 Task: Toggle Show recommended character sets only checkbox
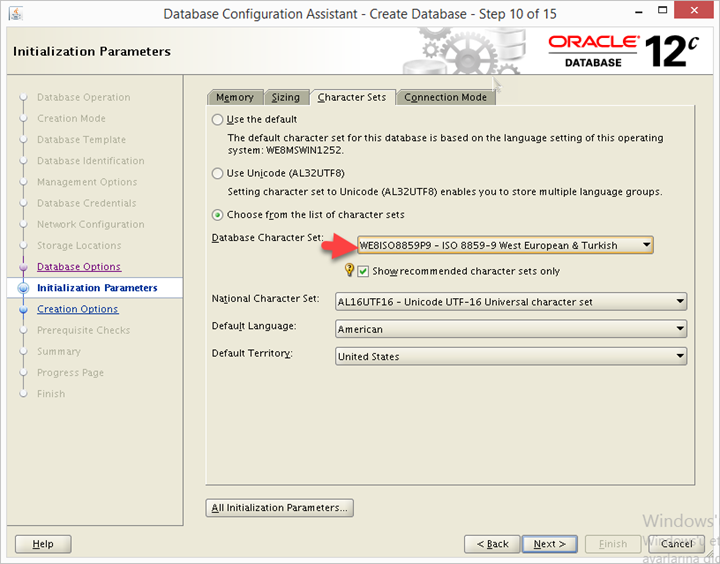pos(363,271)
